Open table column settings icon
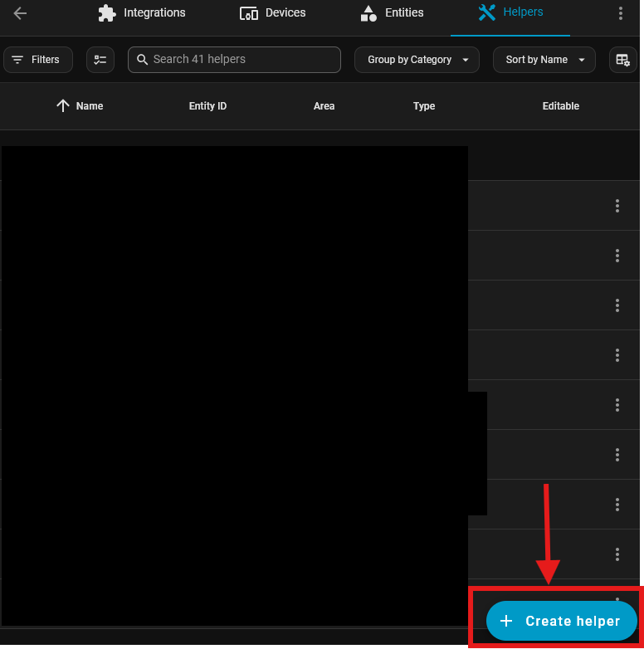Image resolution: width=644 pixels, height=649 pixels. click(623, 60)
